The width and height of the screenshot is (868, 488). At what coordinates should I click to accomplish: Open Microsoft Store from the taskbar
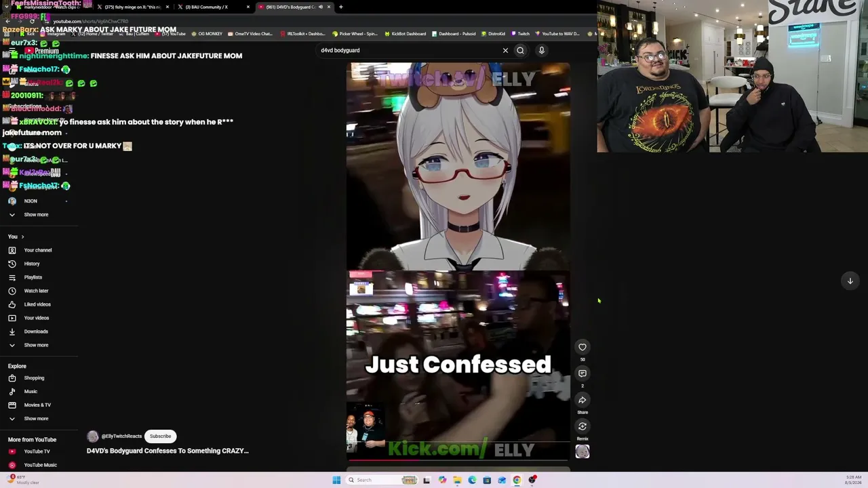click(487, 480)
